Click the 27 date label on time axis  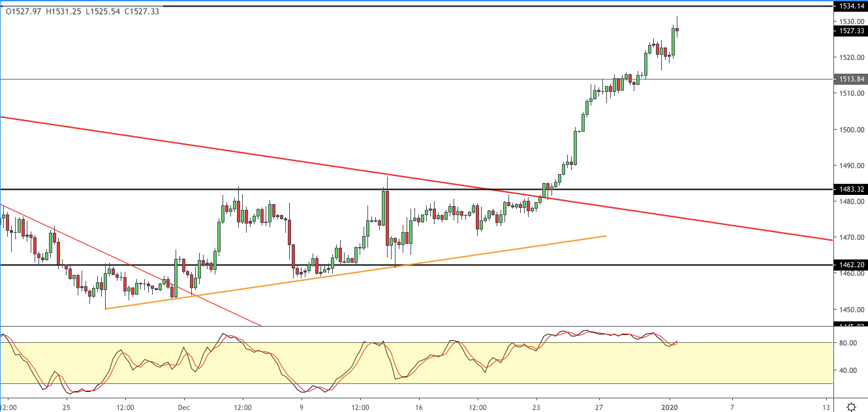click(x=599, y=407)
